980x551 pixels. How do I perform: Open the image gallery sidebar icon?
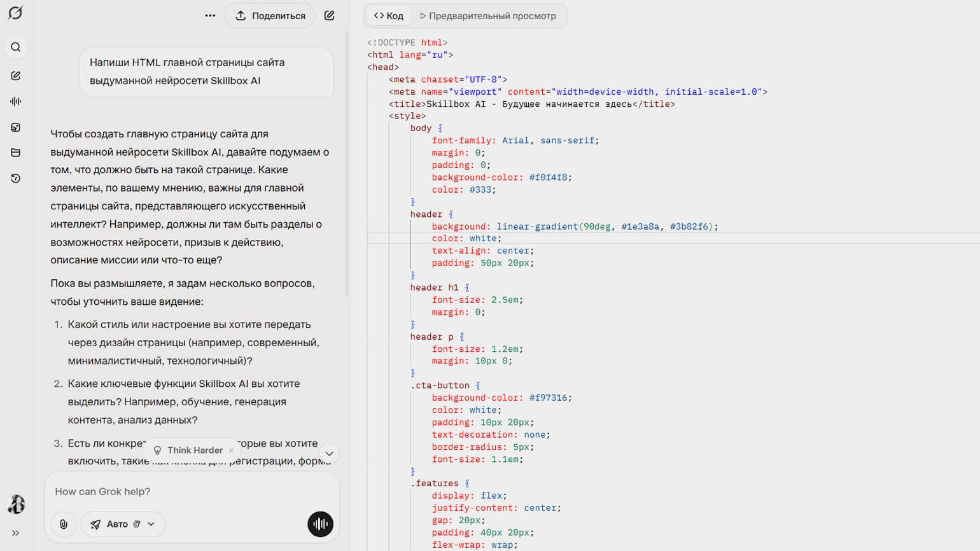pos(16,127)
